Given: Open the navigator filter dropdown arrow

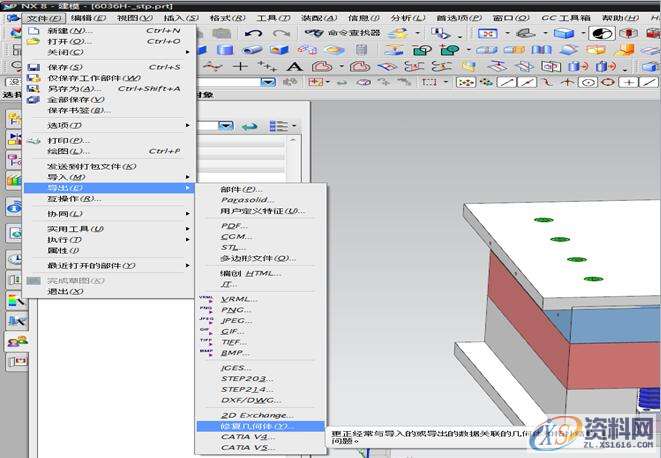Looking at the screenshot, I should click(x=226, y=126).
